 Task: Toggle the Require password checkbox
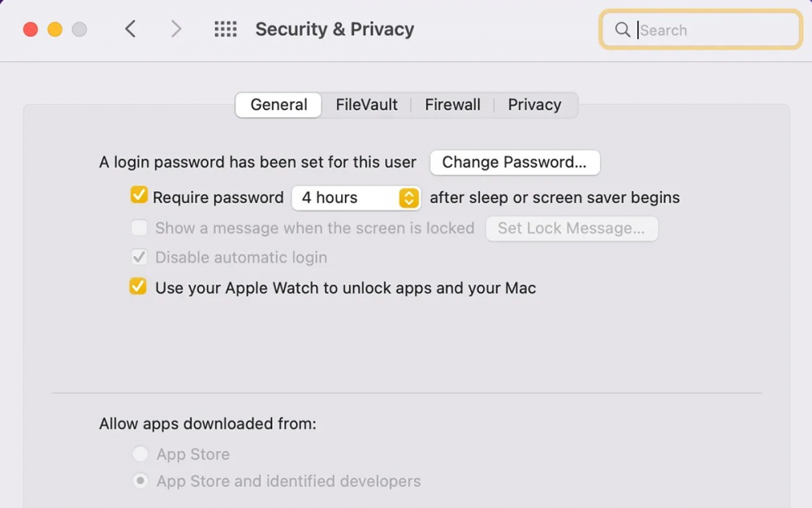[x=139, y=196]
